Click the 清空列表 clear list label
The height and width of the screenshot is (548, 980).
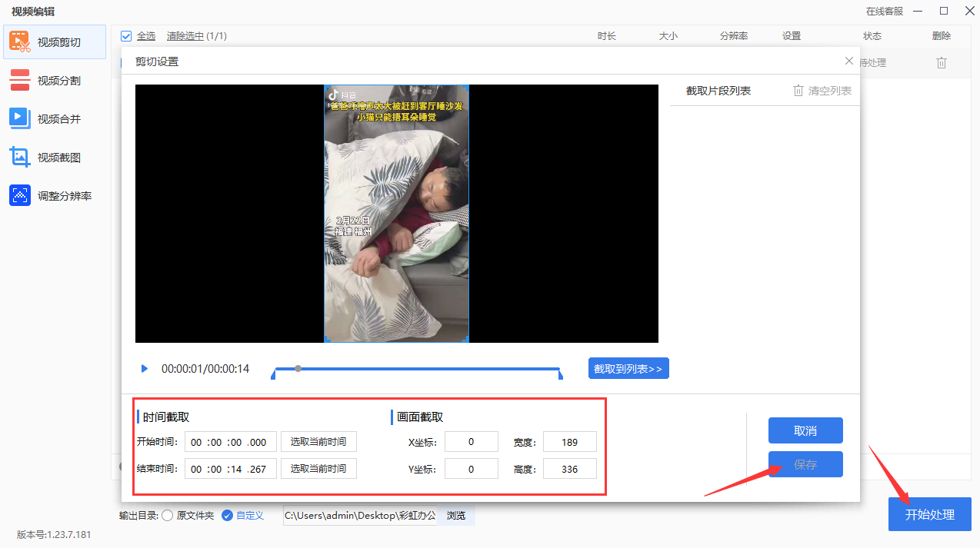pyautogui.click(x=830, y=91)
